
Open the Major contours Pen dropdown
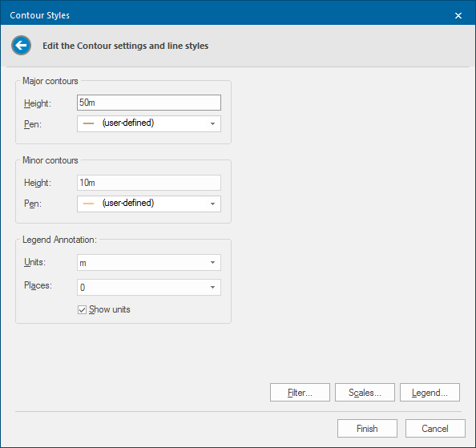[x=149, y=123]
